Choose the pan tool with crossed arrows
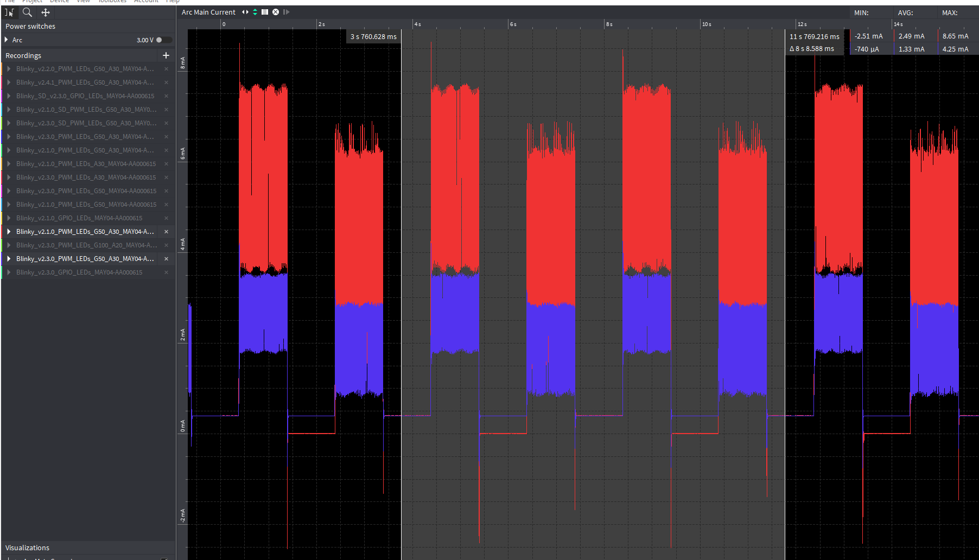 pyautogui.click(x=46, y=12)
